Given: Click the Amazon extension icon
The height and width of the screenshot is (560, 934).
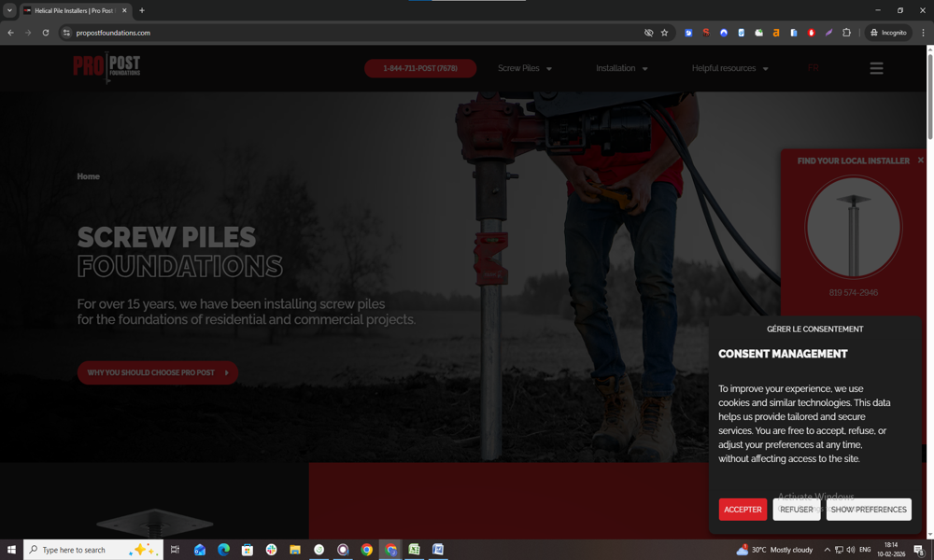Looking at the screenshot, I should (776, 33).
